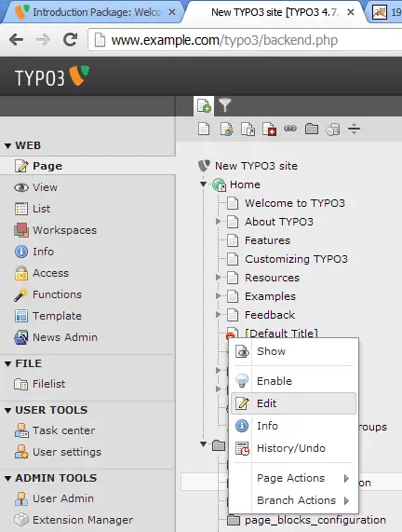Select backend user section page icon
The image size is (402, 532).
(x=226, y=130)
